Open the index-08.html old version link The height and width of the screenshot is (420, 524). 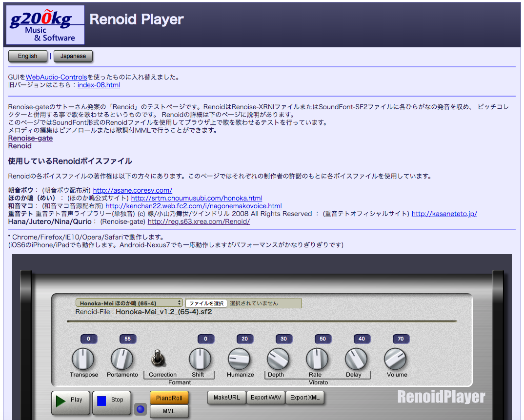(99, 85)
